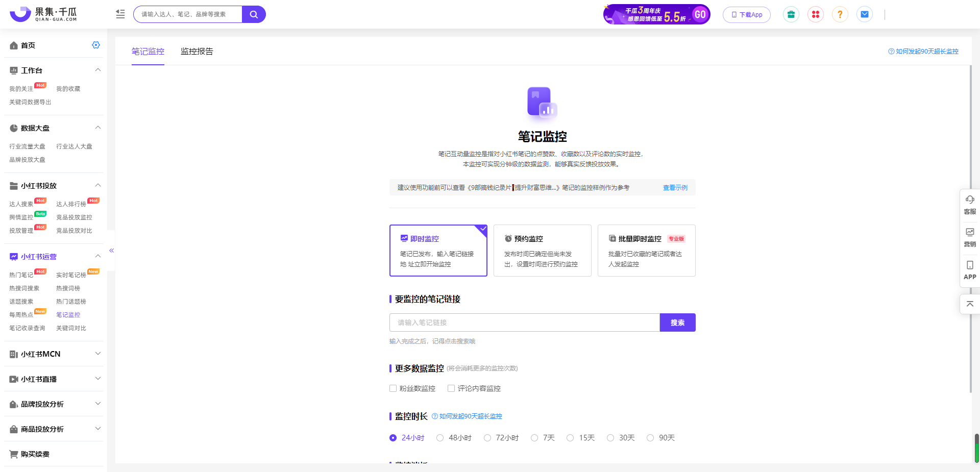
Task: Select 72小时 monitoring duration
Action: 487,438
